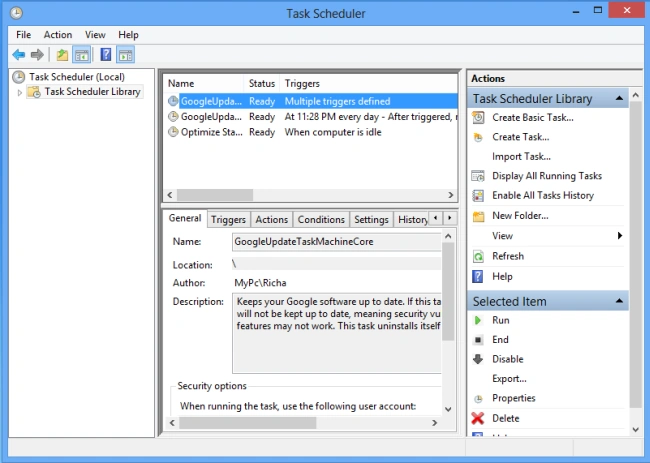The height and width of the screenshot is (463, 650).
Task: Open the Action menu
Action: [58, 35]
